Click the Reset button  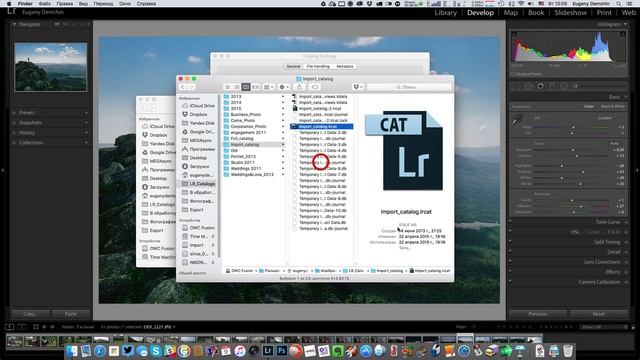click(x=598, y=314)
